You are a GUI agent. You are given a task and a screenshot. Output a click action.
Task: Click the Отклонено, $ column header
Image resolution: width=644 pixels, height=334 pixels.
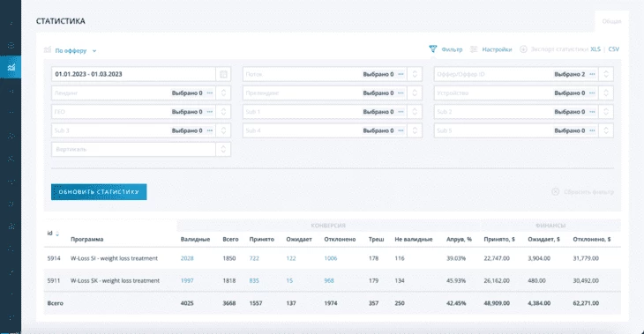[x=591, y=239]
